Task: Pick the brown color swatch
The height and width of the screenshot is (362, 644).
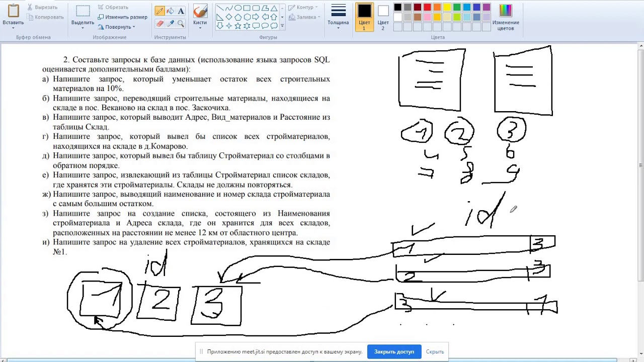Action: pos(417,17)
